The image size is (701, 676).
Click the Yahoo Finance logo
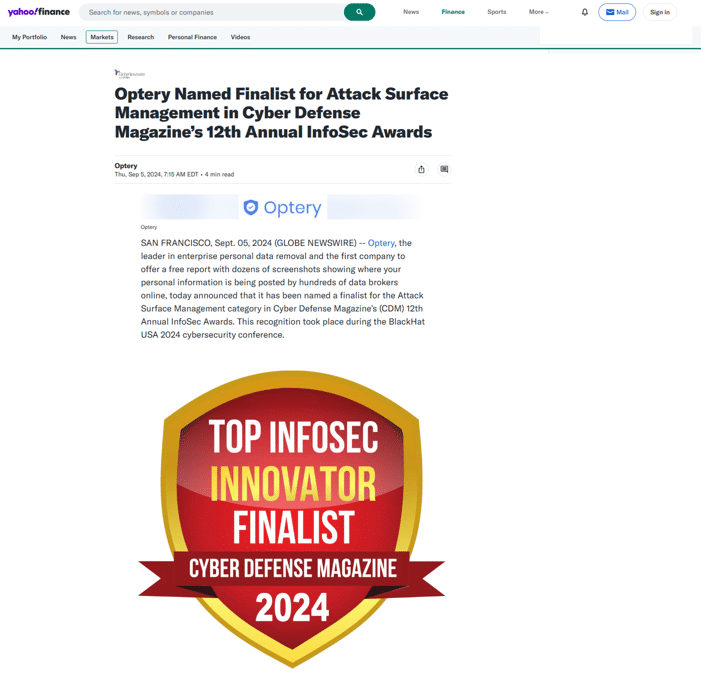tap(38, 12)
